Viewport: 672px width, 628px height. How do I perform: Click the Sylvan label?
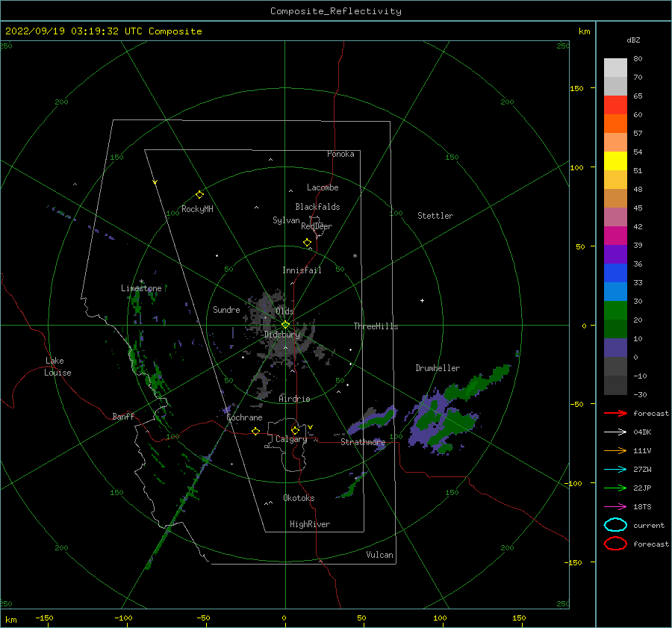pyautogui.click(x=286, y=220)
